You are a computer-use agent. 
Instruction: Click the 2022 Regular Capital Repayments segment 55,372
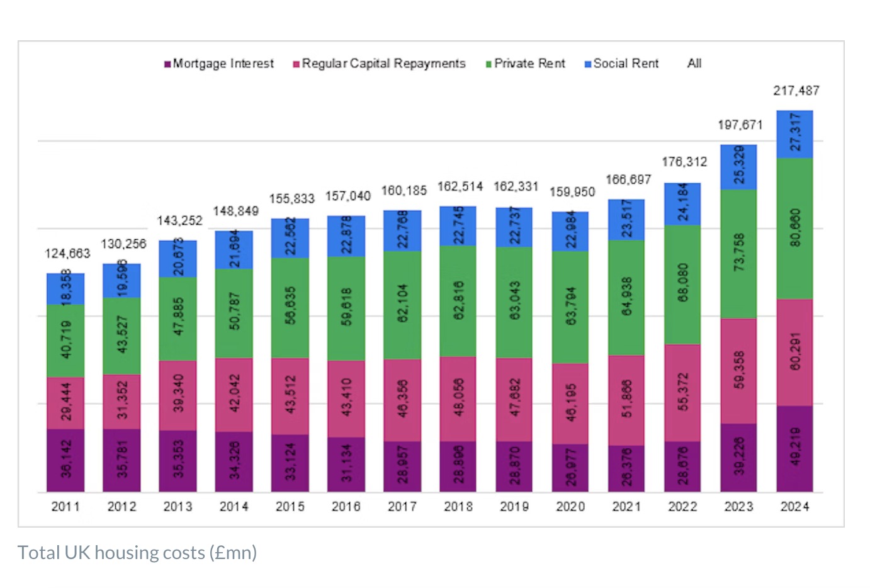683,392
